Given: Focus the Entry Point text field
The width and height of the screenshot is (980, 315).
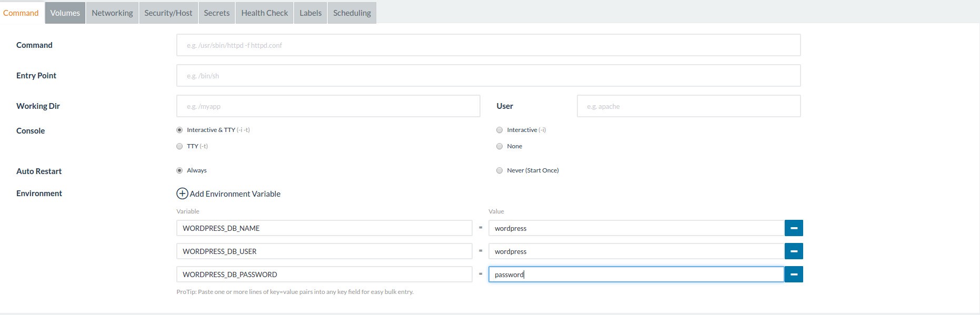Looking at the screenshot, I should 488,76.
